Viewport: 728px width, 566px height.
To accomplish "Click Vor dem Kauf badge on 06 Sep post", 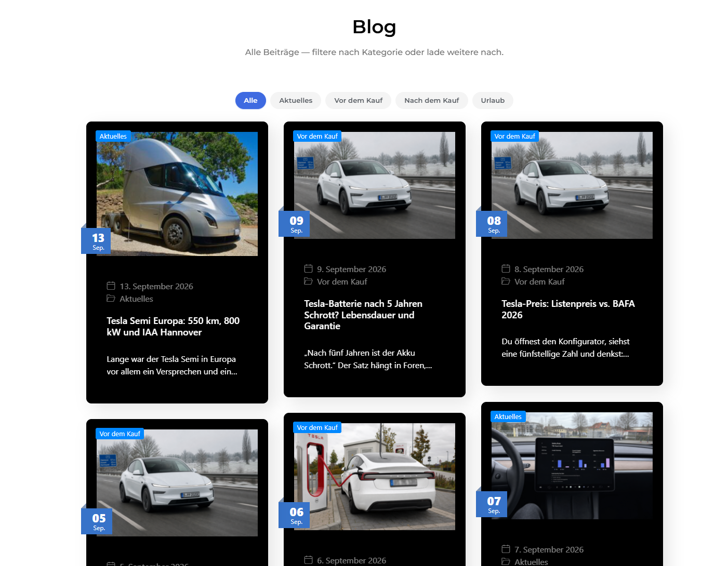I will pyautogui.click(x=317, y=428).
